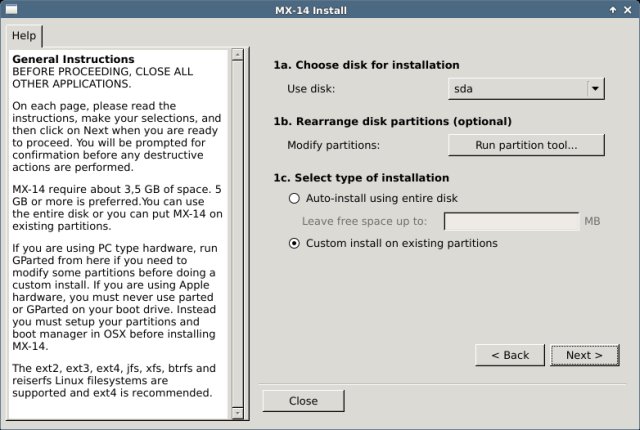
Task: Click the 'On each page, please read the' paragraph
Action: click(116, 137)
